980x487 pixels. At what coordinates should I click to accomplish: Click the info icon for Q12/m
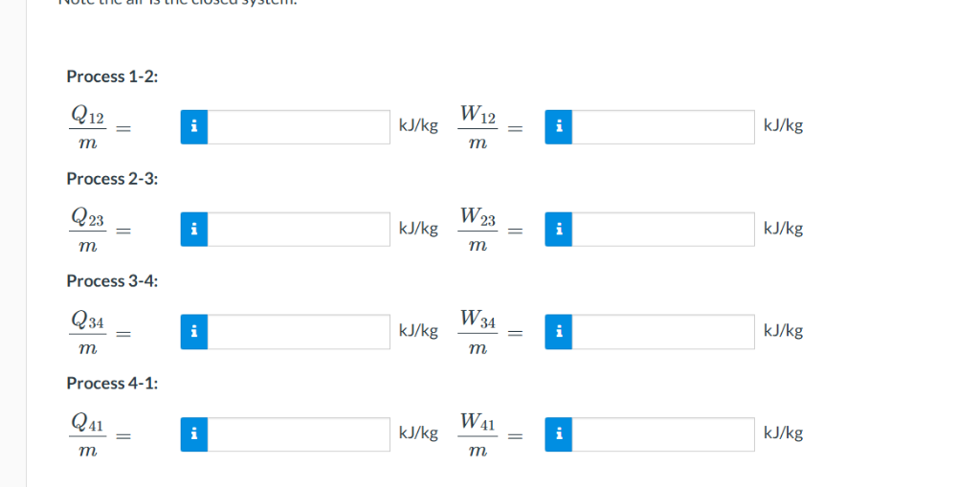[193, 127]
